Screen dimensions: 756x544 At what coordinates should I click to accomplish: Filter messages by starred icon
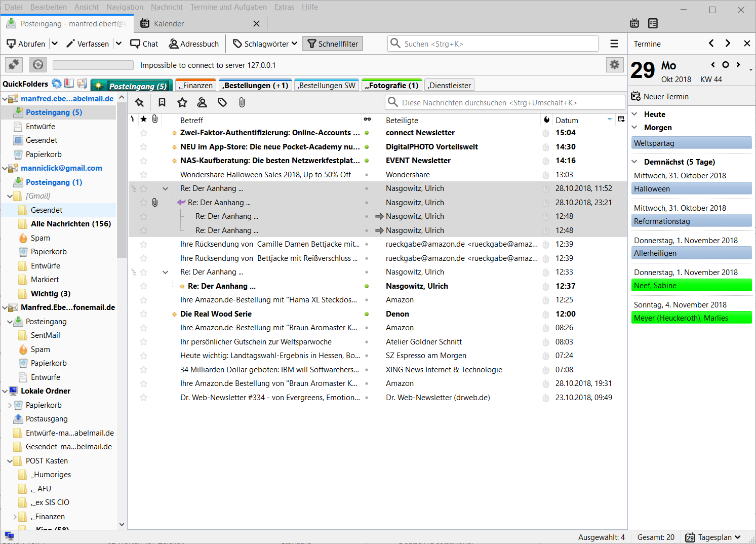[x=182, y=102]
